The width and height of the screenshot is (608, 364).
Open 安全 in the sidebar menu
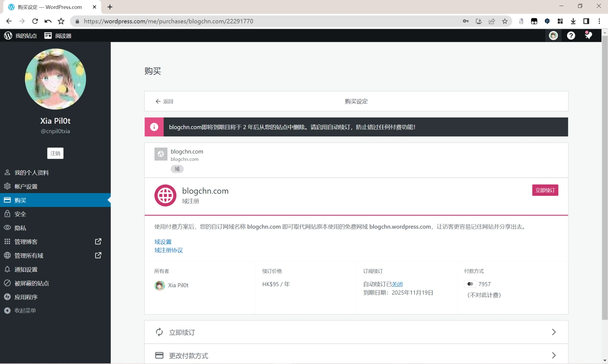[x=20, y=214]
